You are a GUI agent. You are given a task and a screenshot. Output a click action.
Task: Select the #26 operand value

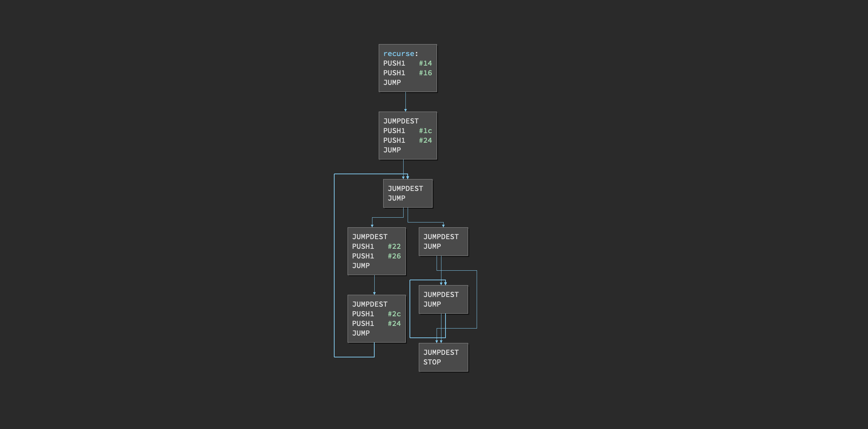[394, 256]
